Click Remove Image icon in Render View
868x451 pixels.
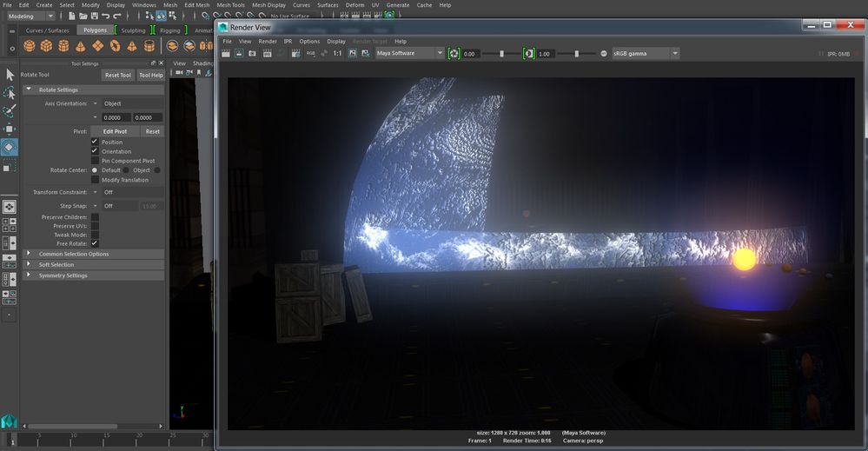click(365, 53)
